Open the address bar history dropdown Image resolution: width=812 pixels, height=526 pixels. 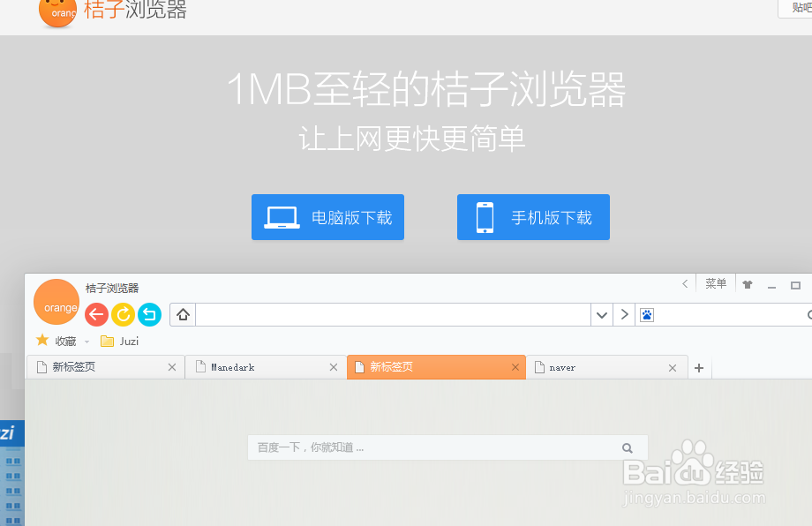601,314
